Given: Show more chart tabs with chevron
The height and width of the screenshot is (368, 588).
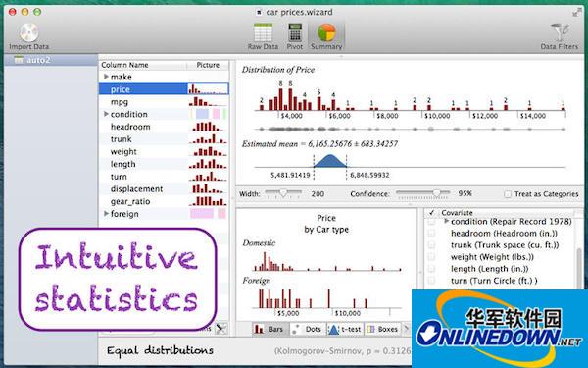Looking at the screenshot, I should tap(406, 329).
